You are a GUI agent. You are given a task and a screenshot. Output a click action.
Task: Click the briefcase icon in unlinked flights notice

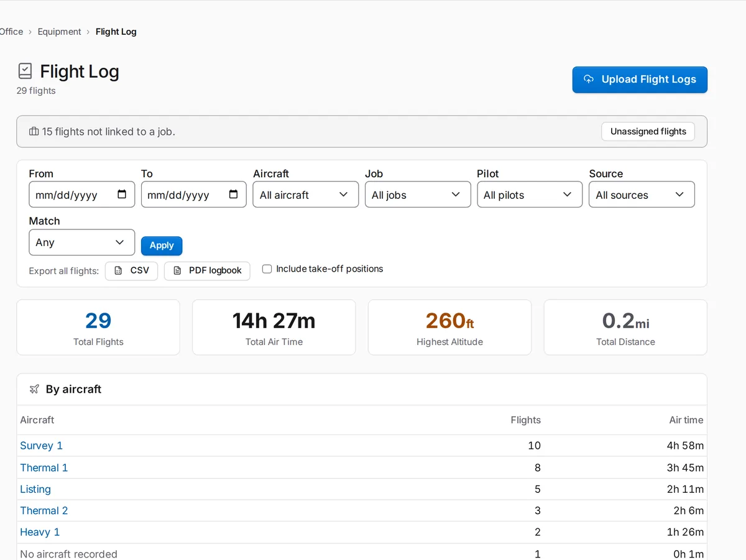[x=34, y=132]
